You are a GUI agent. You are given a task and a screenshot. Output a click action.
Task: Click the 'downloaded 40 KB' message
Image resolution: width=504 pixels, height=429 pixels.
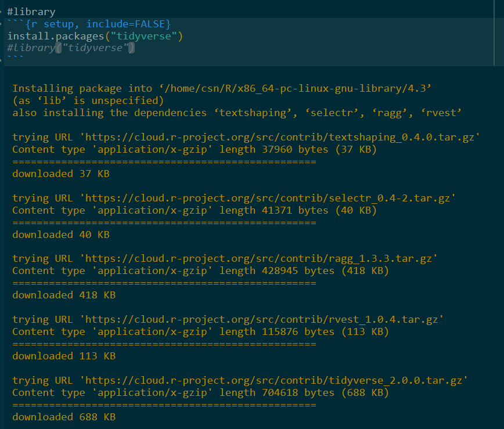[x=61, y=235]
